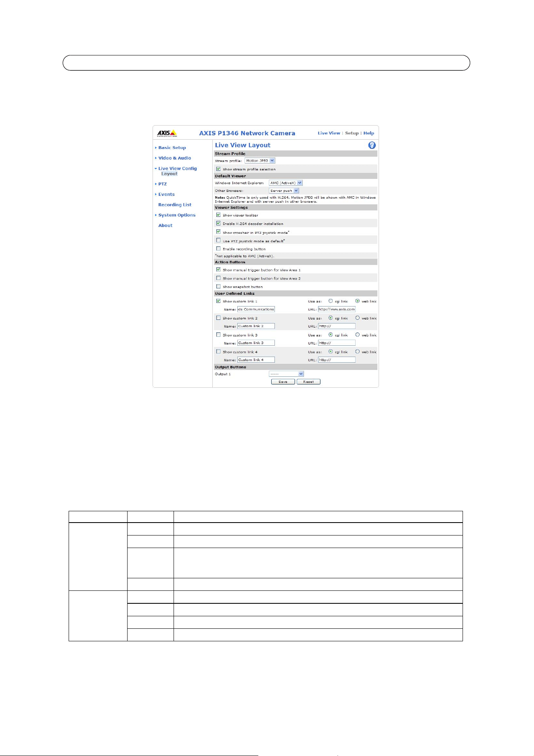The height and width of the screenshot is (756, 534).
Task: Open the Help link in header
Action: point(369,133)
